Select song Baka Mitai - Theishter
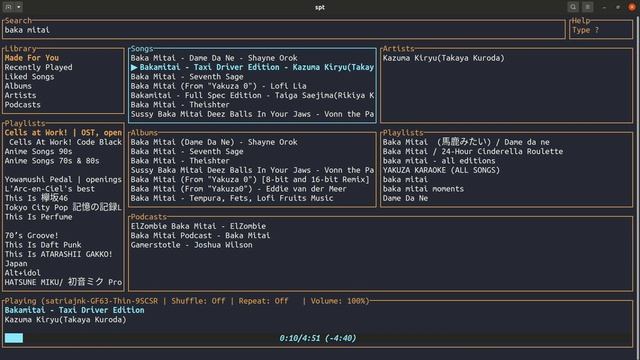 click(180, 105)
